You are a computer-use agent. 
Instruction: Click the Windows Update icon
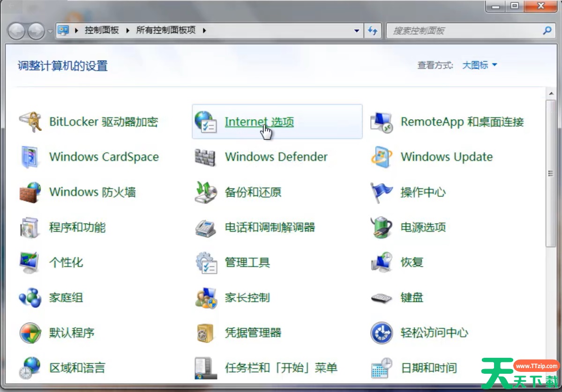click(381, 157)
